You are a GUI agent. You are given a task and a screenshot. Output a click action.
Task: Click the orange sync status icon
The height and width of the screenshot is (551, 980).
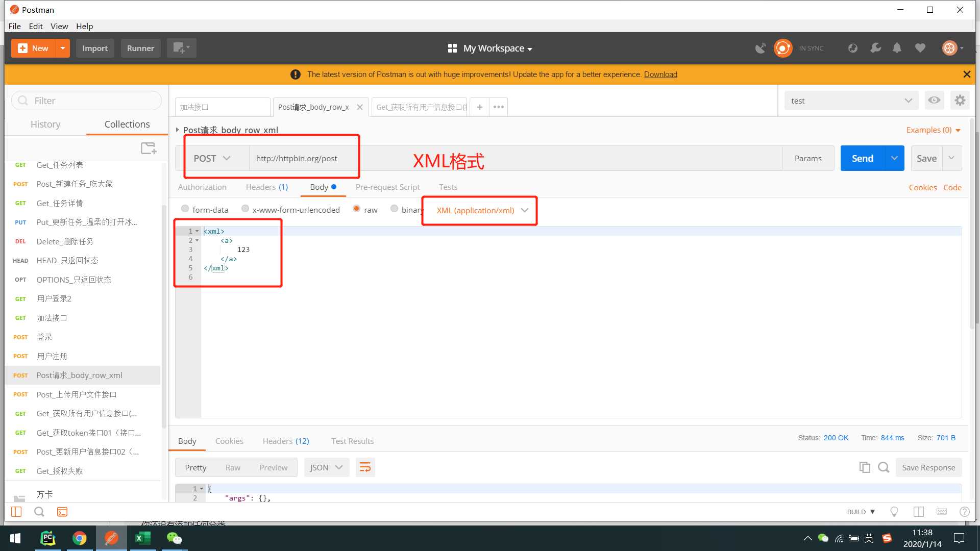[783, 48]
